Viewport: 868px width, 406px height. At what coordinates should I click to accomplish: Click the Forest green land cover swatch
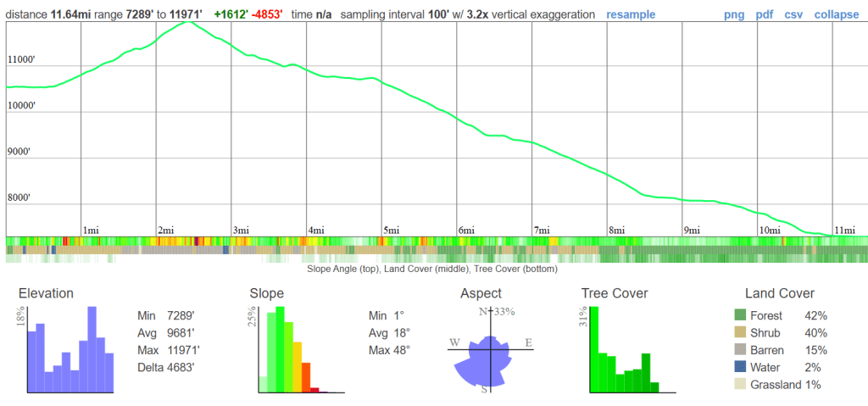pos(741,315)
